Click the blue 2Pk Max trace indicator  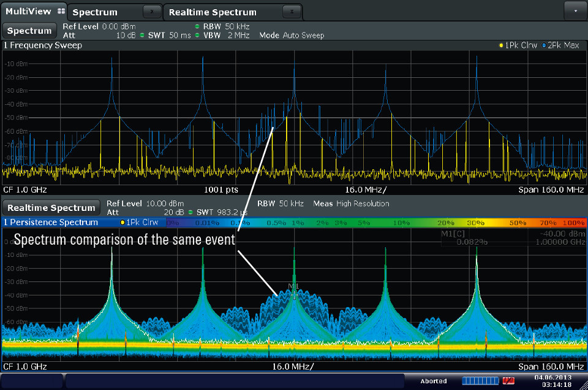(x=544, y=45)
